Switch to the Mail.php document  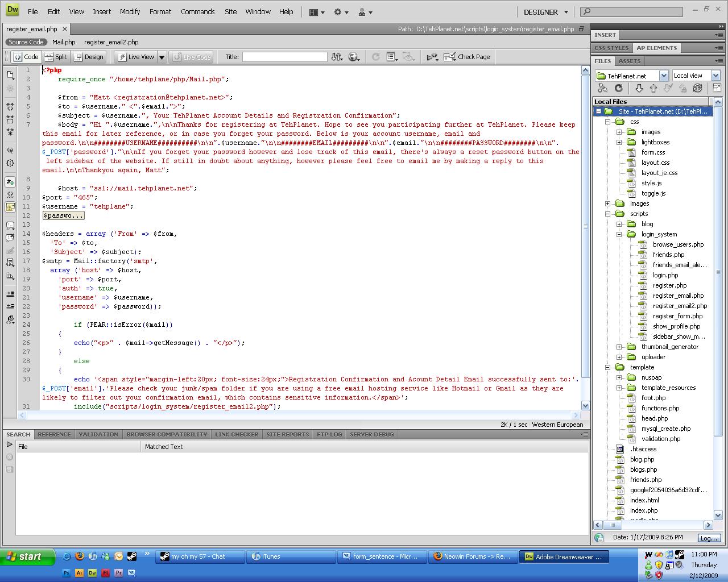tap(64, 41)
